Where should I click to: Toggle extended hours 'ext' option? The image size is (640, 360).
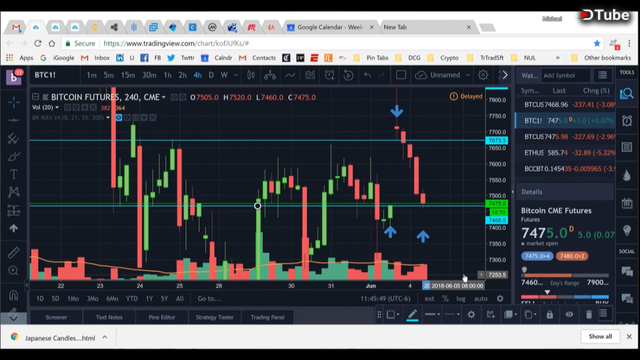pos(429,298)
